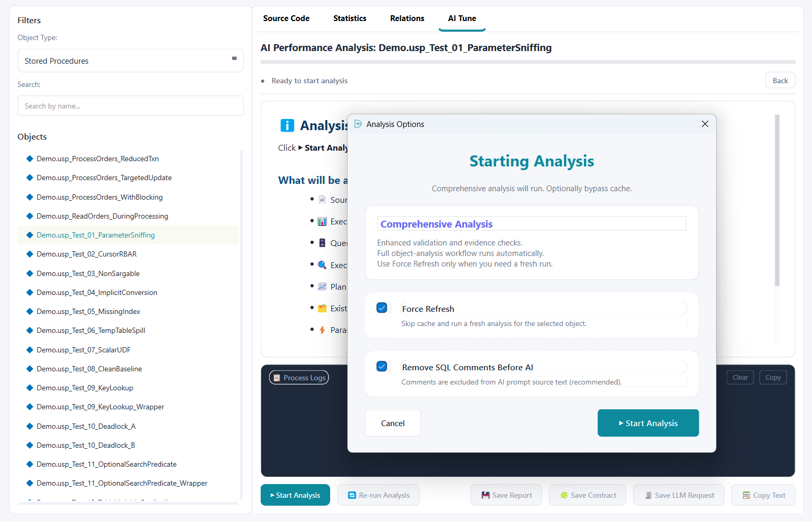The image size is (812, 522).
Task: Click diamond icon of Demo.usp_ReadOrders_DuringProcessing
Action: pyautogui.click(x=30, y=216)
